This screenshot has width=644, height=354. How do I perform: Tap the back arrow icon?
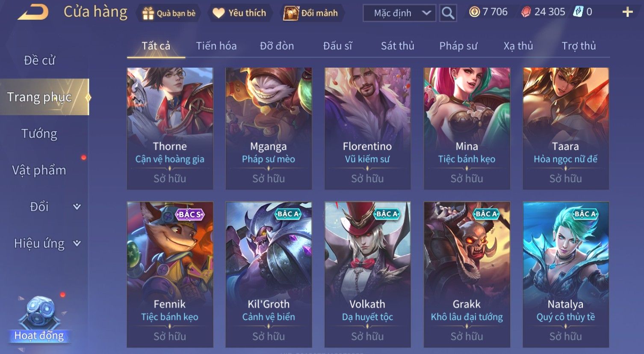(x=33, y=12)
